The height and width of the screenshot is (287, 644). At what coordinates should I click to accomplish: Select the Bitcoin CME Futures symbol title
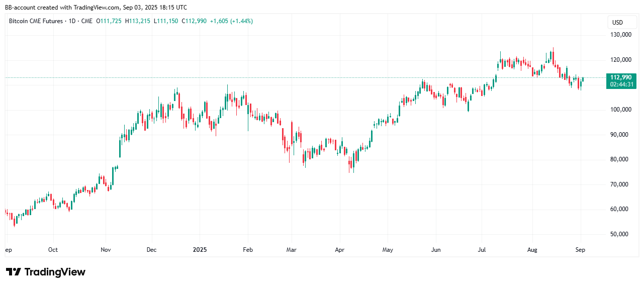coord(36,21)
